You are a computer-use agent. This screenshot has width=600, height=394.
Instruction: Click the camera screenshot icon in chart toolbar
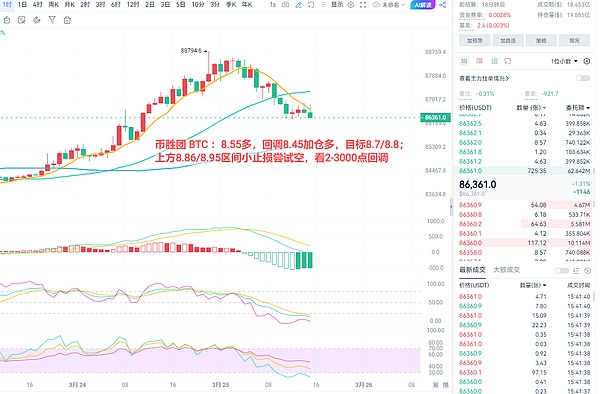click(285, 5)
